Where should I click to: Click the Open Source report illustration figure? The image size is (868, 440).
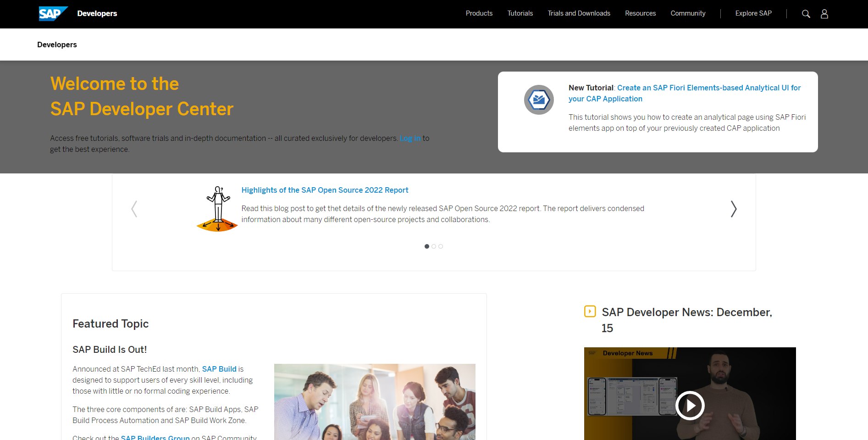click(217, 209)
